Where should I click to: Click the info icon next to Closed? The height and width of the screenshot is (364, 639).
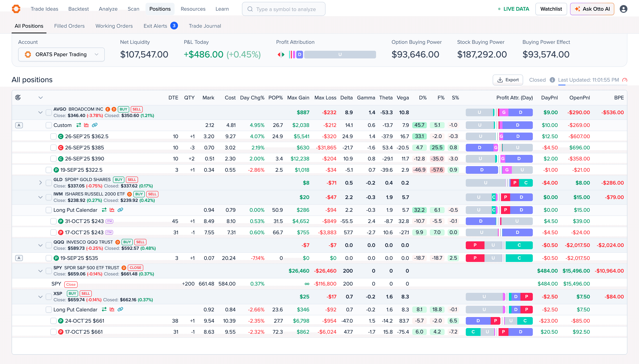[x=552, y=80]
